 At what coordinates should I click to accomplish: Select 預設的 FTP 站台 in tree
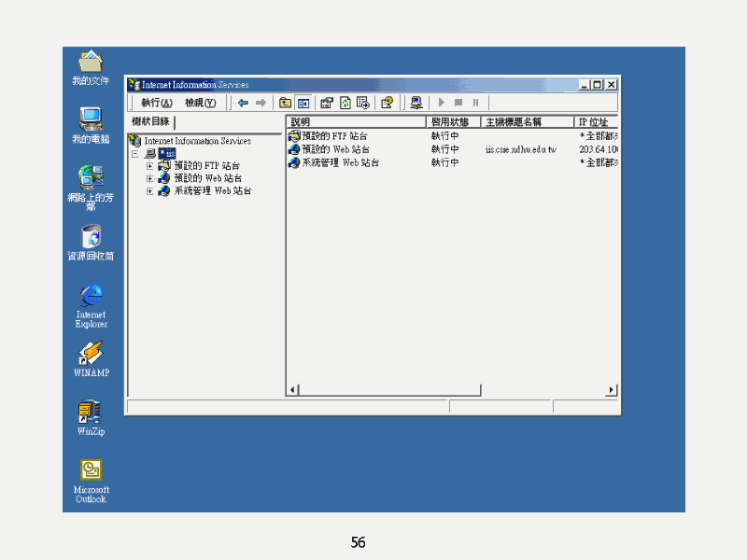(x=206, y=166)
